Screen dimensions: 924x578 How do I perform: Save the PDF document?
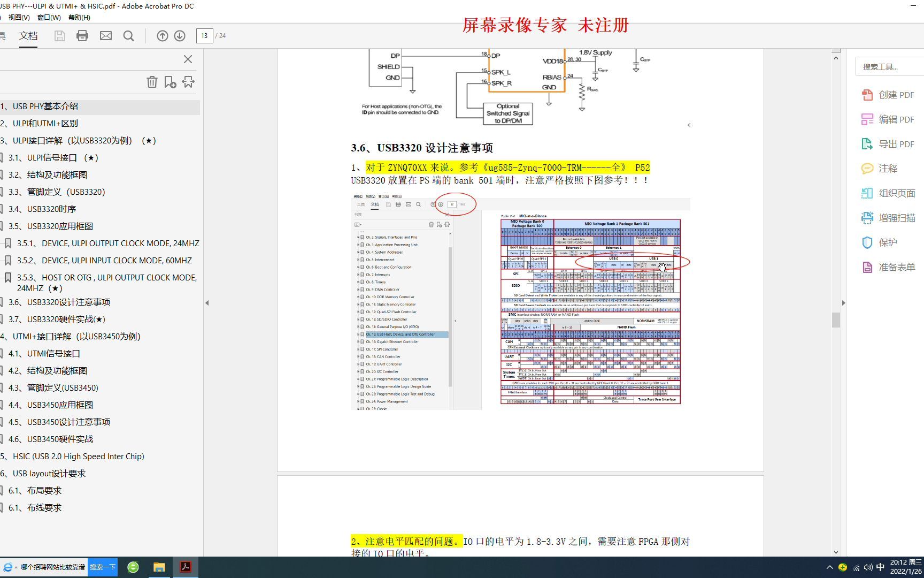59,35
